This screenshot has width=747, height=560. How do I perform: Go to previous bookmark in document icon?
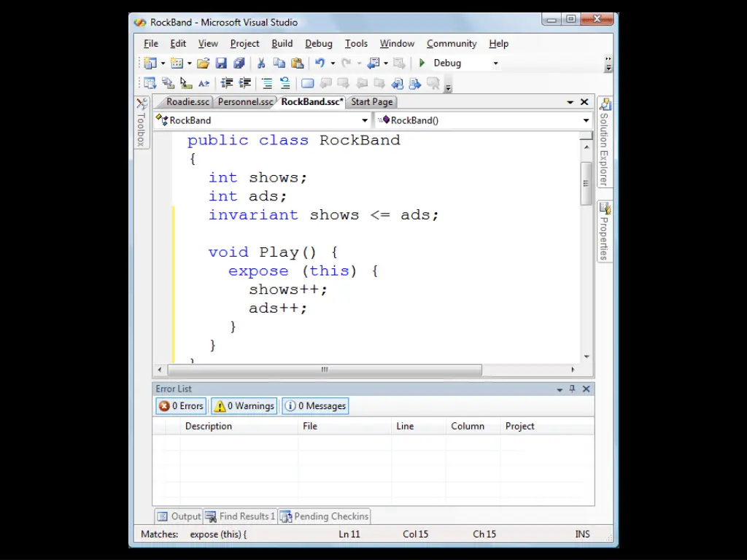[x=397, y=83]
